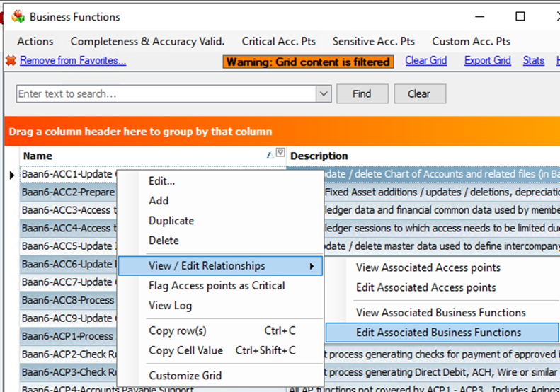The width and height of the screenshot is (560, 392).
Task: Click into the search text field
Action: [166, 93]
